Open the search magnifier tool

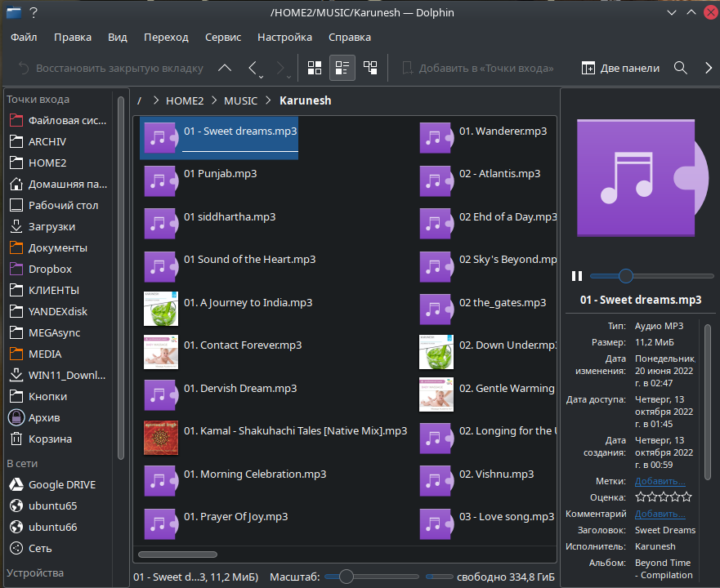(x=681, y=68)
